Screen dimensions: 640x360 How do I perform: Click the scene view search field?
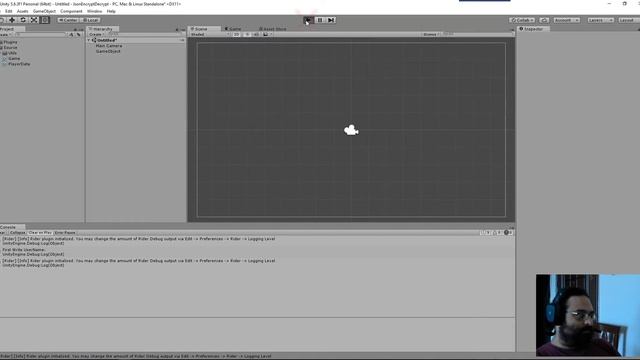[x=478, y=35]
